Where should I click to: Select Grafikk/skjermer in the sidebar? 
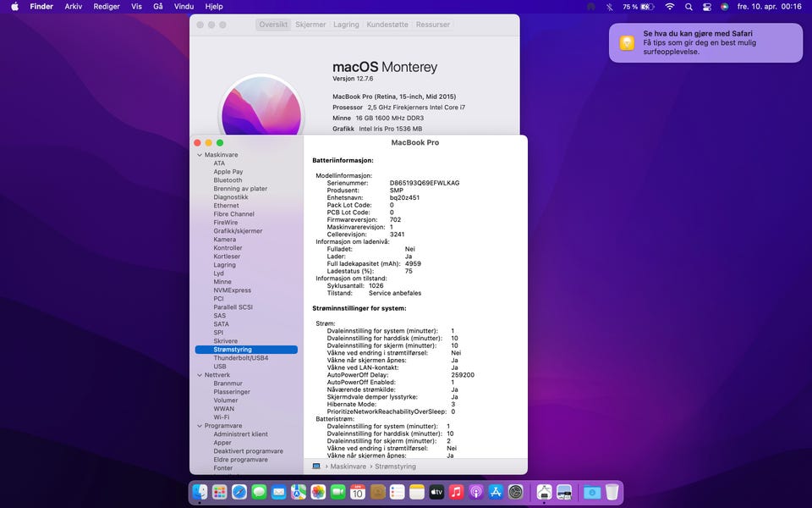(238, 231)
